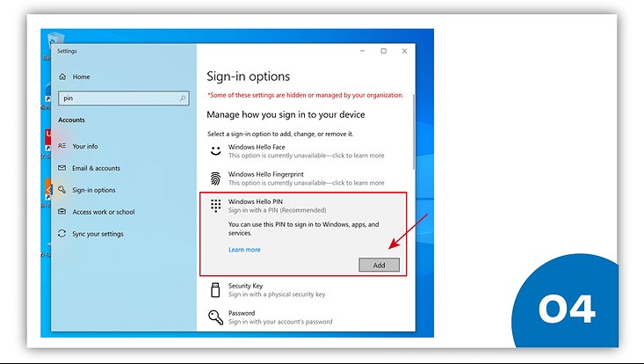This screenshot has height=364, width=644.
Task: Click the magnifier icon in the search box
Action: point(183,99)
